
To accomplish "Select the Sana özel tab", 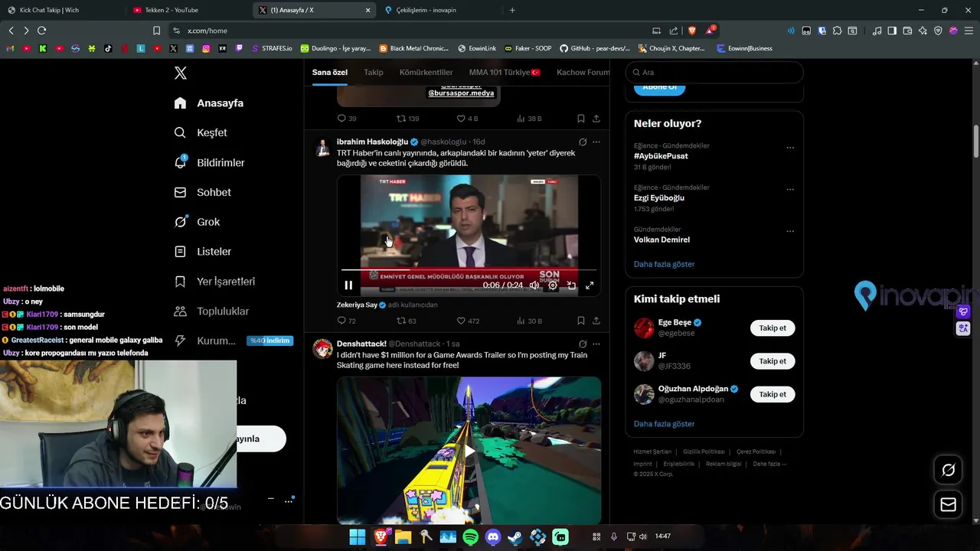I will [330, 73].
